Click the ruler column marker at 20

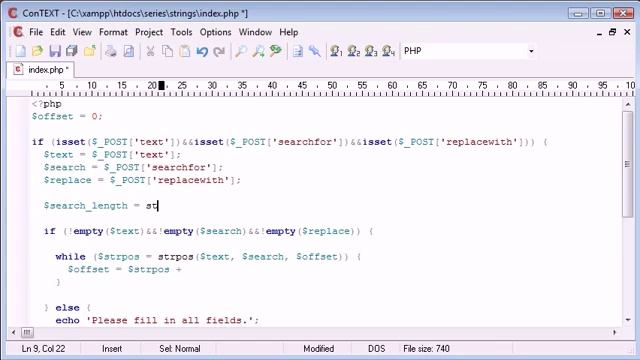(x=152, y=85)
